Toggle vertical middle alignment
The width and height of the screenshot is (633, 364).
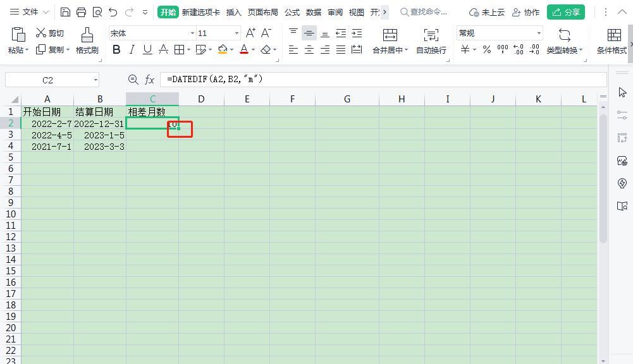click(x=309, y=33)
